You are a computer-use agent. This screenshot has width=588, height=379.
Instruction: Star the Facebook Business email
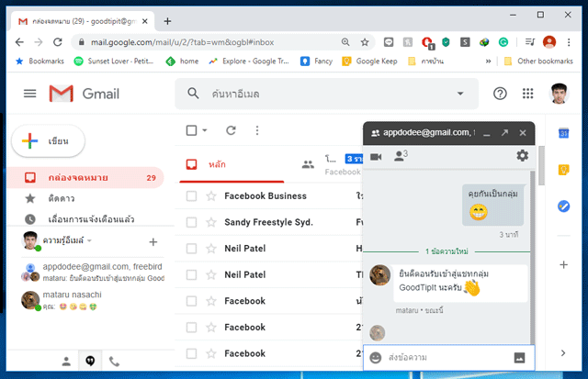(211, 195)
